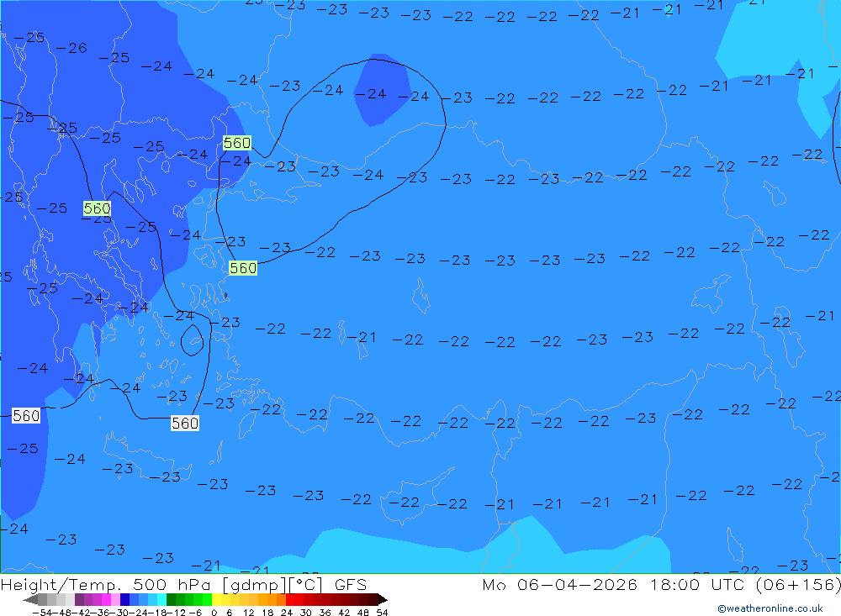841x616 pixels.
Task: Click the Height/Temp. 500 hPa chart title
Action: (184, 584)
